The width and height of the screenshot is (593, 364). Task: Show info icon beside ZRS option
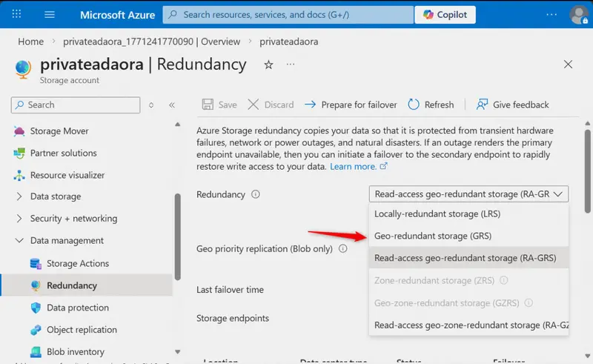point(504,280)
